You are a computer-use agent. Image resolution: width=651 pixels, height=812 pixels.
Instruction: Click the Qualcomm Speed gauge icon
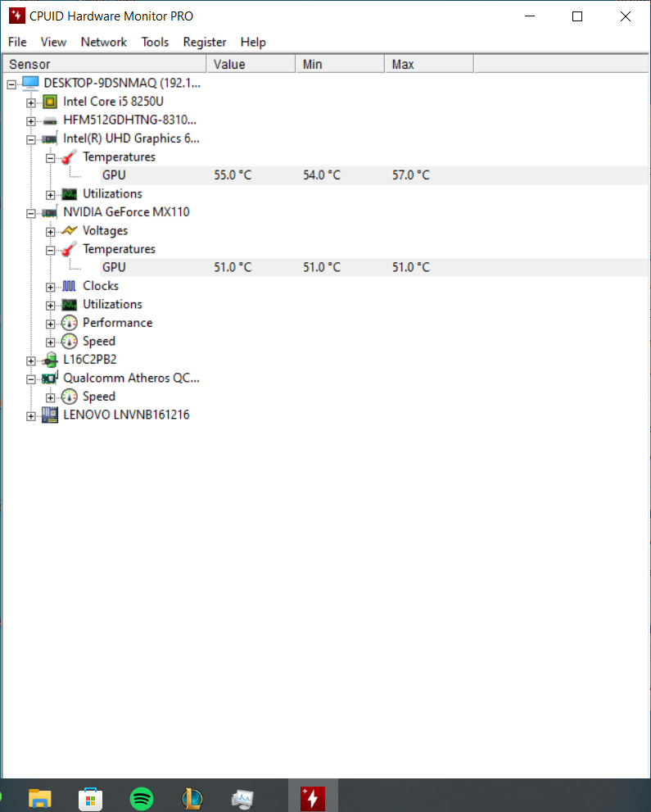69,397
